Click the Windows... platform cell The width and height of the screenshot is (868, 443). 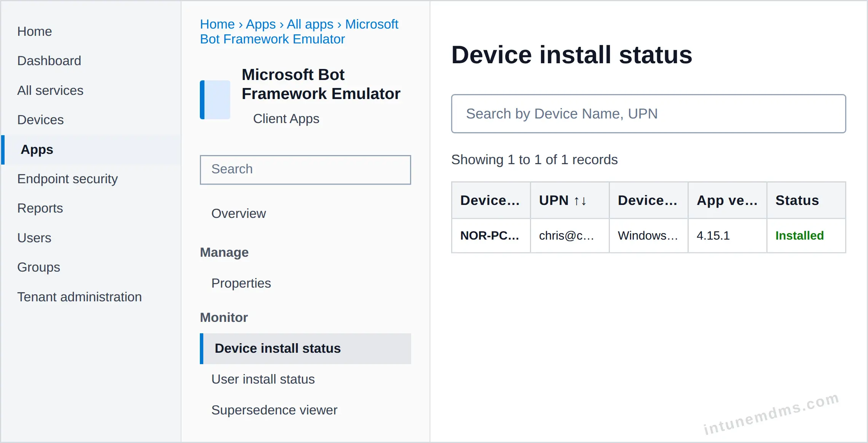coord(648,235)
